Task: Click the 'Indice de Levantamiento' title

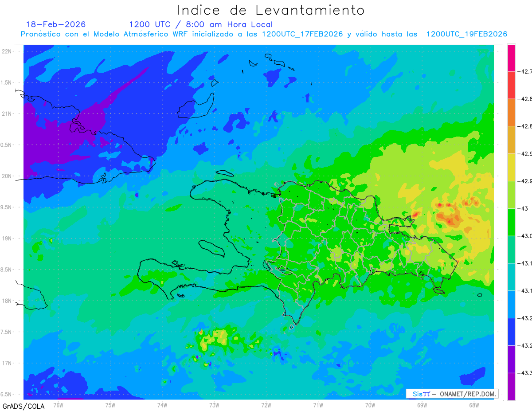Action: pyautogui.click(x=271, y=10)
